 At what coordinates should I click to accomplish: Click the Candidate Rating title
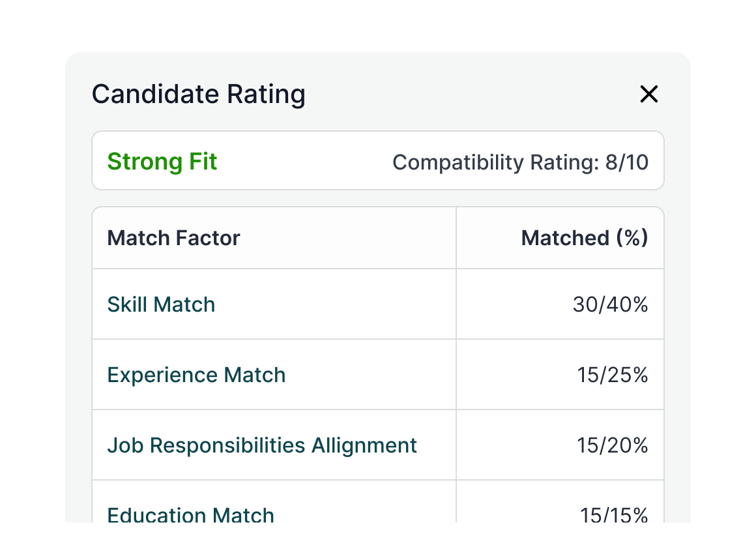click(x=198, y=95)
